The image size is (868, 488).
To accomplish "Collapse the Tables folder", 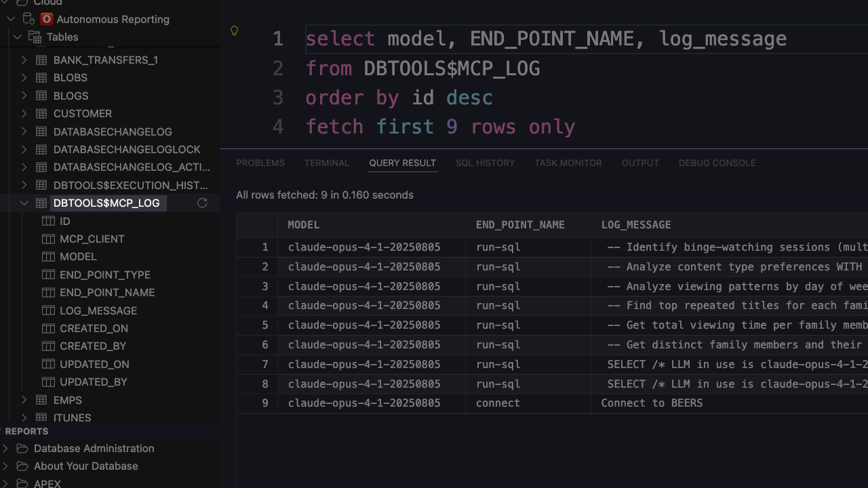I will (x=18, y=37).
